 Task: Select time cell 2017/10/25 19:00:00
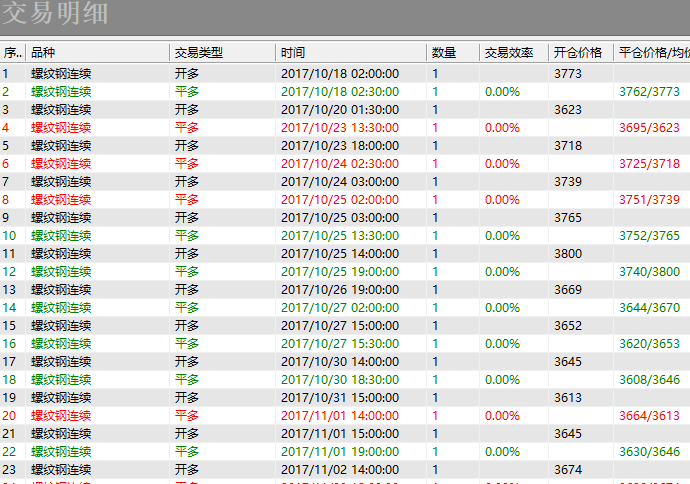(x=340, y=272)
